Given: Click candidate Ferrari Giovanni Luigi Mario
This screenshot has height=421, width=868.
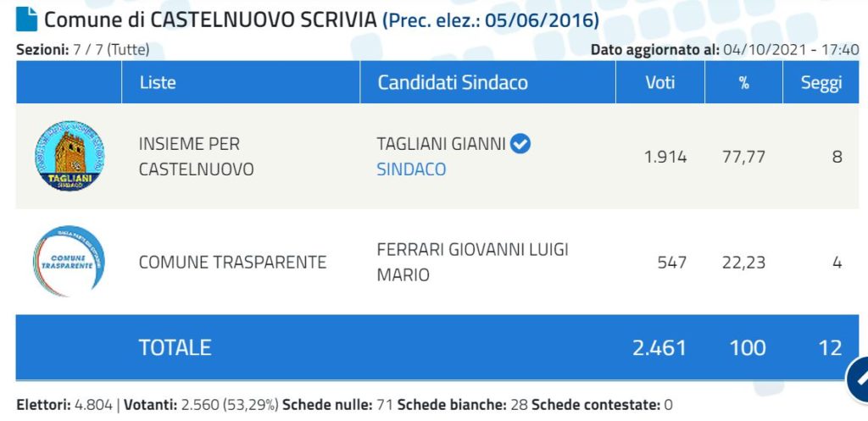Looking at the screenshot, I should 473,263.
